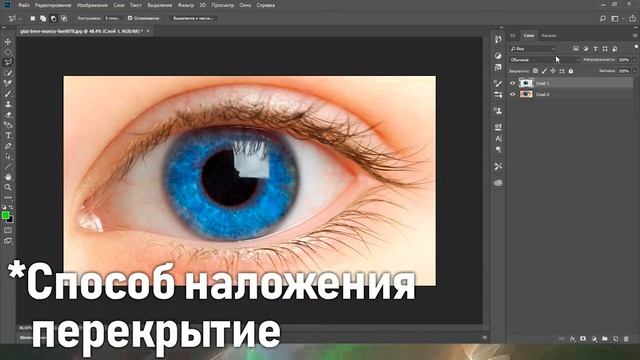Open the Справка menu

pos(265,5)
